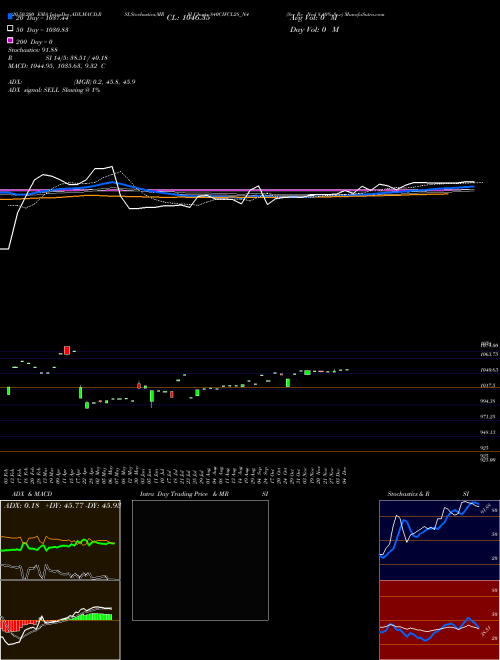Click the CL: 1046.35 closing price text
Viewport: 500px width, 660px height.
pyautogui.click(x=188, y=18)
